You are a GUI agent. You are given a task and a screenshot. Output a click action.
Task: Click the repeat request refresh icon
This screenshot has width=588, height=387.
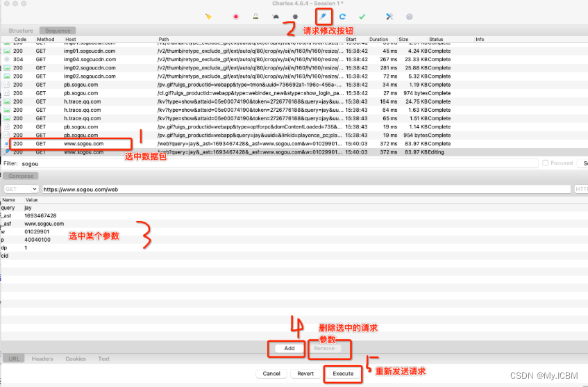point(342,17)
